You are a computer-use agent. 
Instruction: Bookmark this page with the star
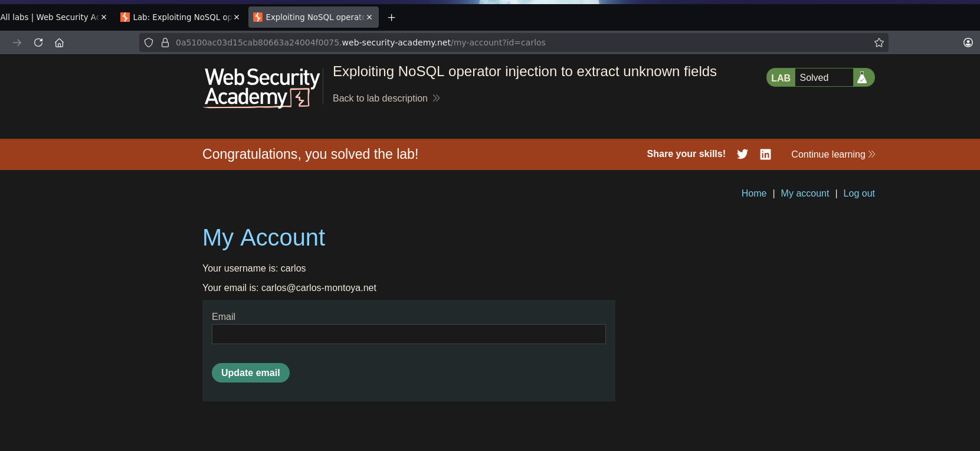879,43
